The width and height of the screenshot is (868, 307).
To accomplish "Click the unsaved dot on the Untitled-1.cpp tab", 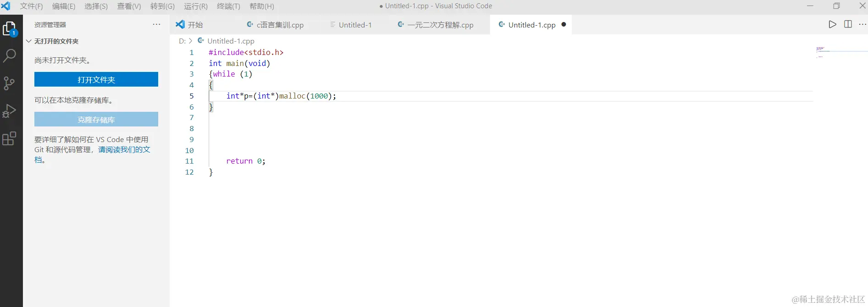I will tap(564, 24).
